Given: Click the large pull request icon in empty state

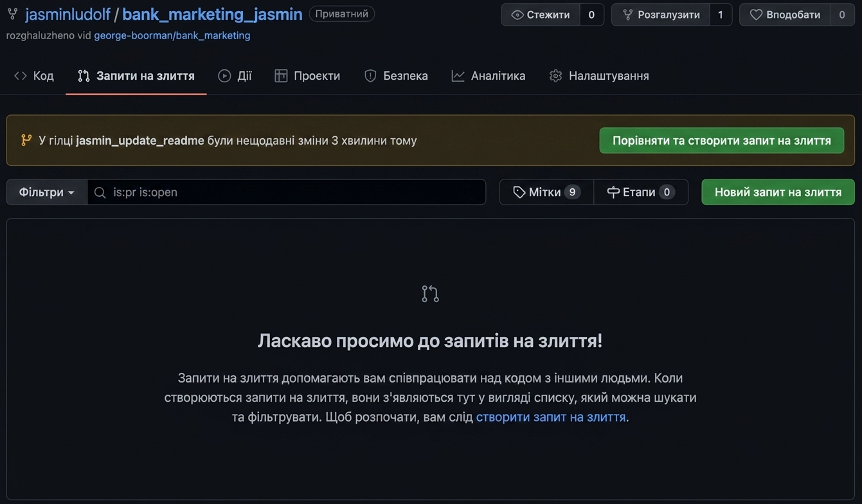Looking at the screenshot, I should [x=430, y=294].
